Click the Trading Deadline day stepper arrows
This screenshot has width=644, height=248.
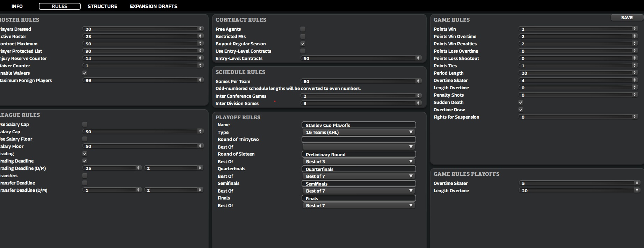(x=138, y=168)
